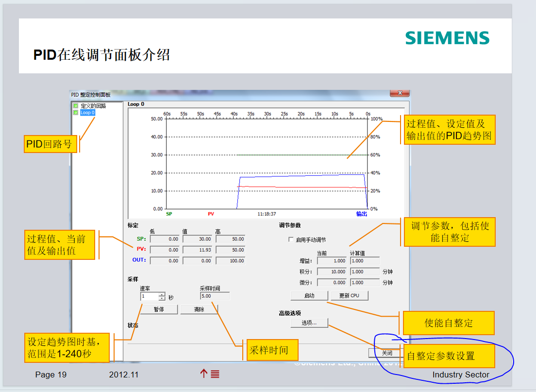Click the 启动 auto-tune button
The image size is (536, 392).
point(309,295)
